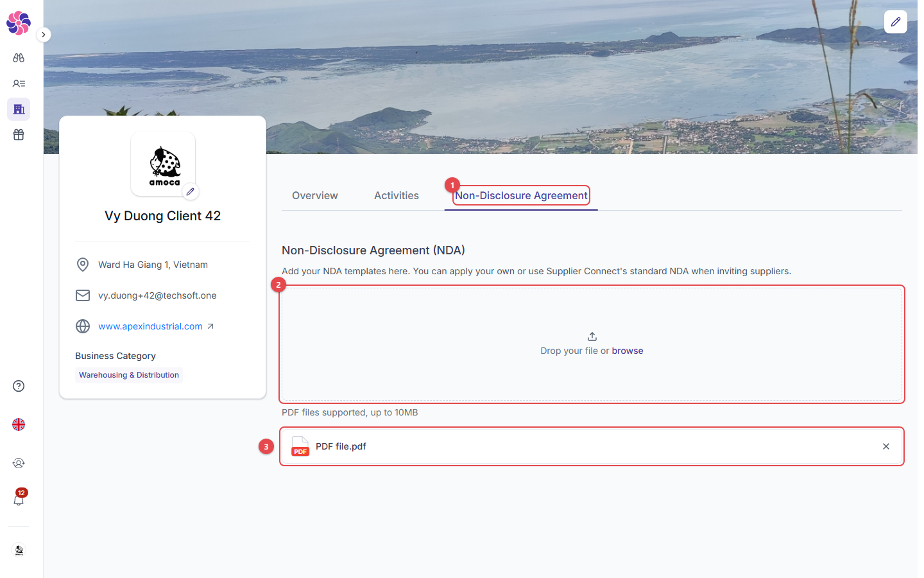Switch to the Activities tab
The height and width of the screenshot is (578, 924).
397,196
